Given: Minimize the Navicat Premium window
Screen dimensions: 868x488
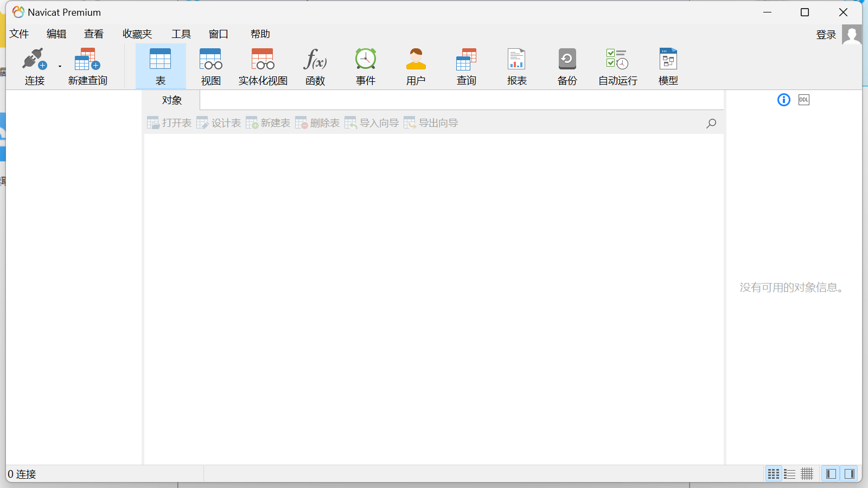Looking at the screenshot, I should (x=767, y=12).
